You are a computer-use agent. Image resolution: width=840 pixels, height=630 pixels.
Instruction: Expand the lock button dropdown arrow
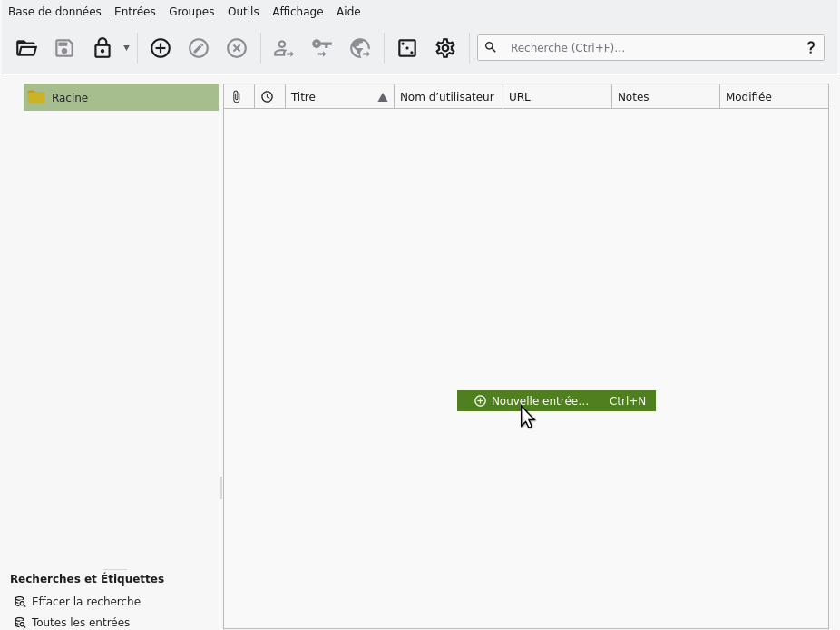pyautogui.click(x=126, y=48)
